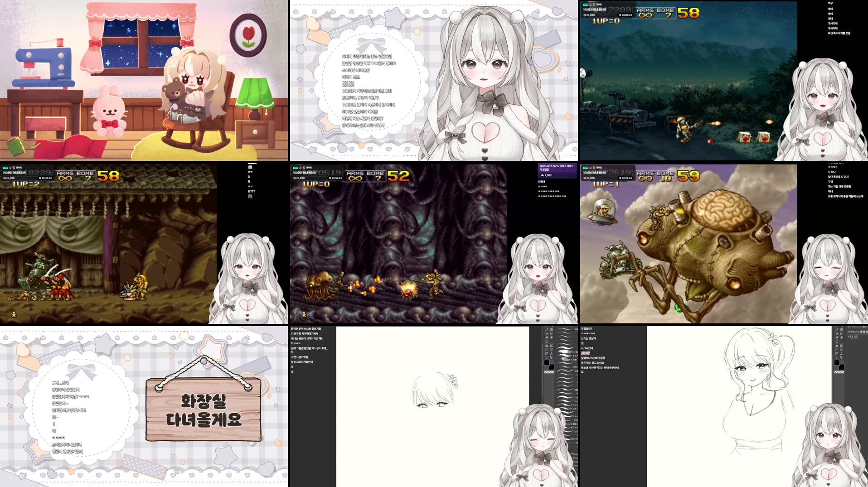868x487 pixels.
Task: Pick transparent color swatch in girl-sketch frame
Action: pos(839,372)
